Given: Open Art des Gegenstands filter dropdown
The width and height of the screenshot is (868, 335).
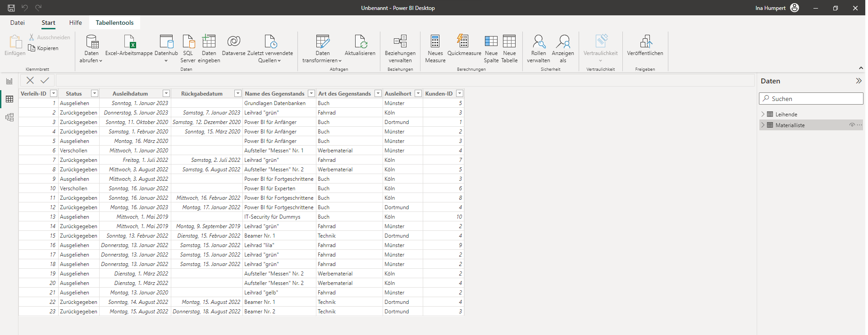Looking at the screenshot, I should [x=378, y=93].
